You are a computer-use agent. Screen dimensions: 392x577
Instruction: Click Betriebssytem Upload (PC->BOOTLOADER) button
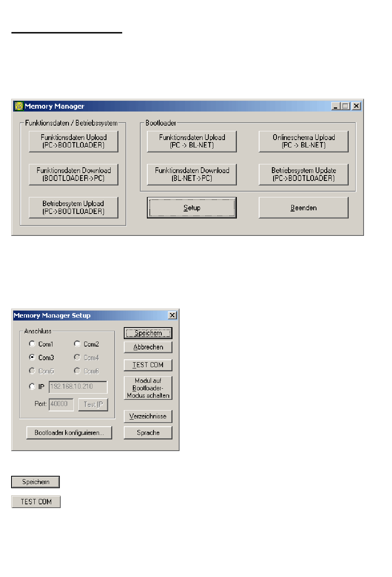(x=73, y=207)
